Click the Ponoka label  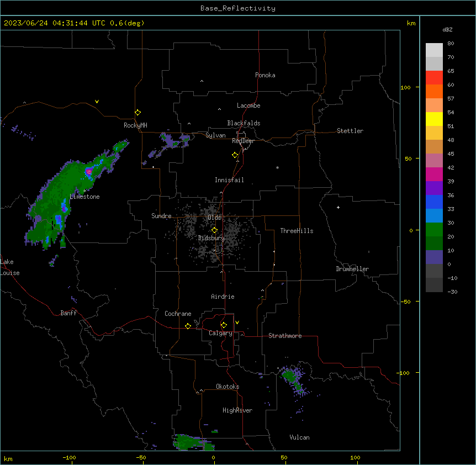(x=265, y=75)
